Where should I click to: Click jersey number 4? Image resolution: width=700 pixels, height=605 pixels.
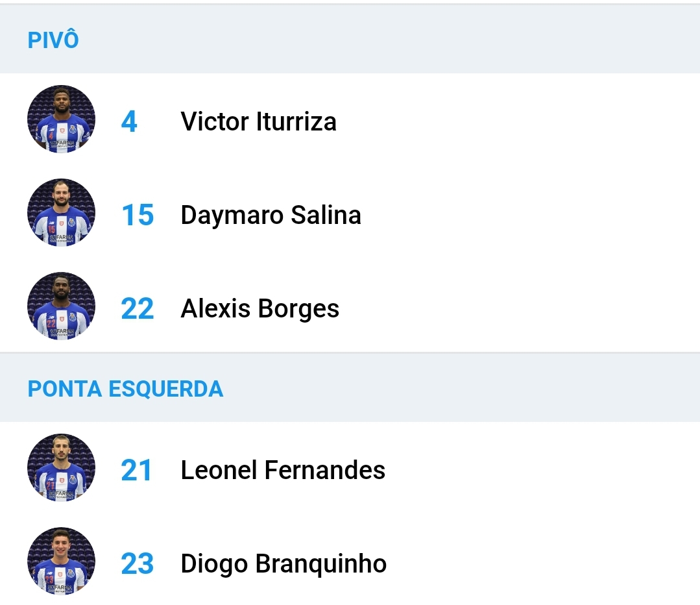pyautogui.click(x=129, y=121)
